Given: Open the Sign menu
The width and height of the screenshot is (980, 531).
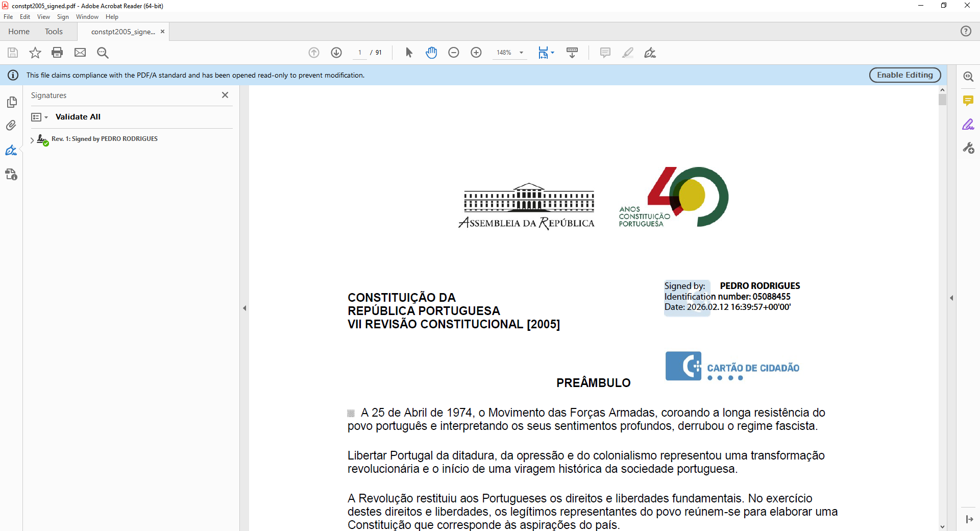Looking at the screenshot, I should (63, 17).
